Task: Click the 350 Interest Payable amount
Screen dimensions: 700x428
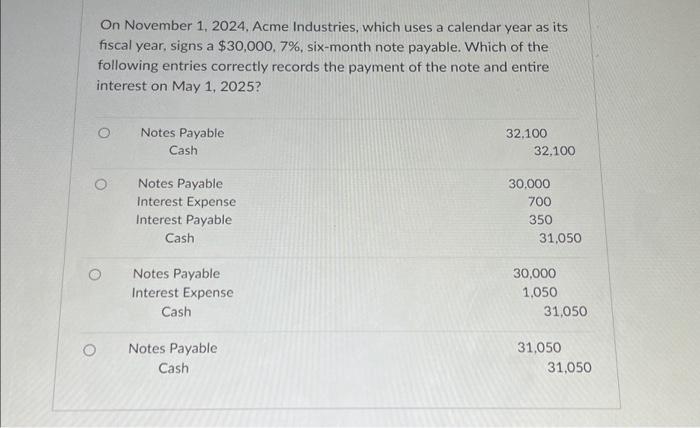Action: coord(541,220)
